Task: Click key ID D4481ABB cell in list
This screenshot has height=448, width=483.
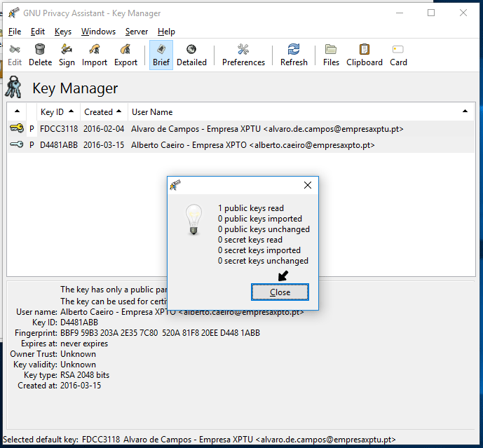Action: [59, 145]
